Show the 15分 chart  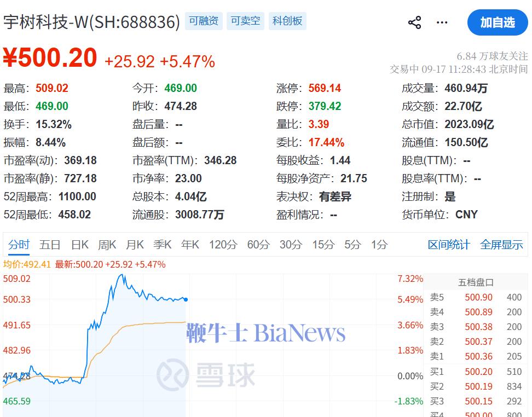tap(323, 245)
